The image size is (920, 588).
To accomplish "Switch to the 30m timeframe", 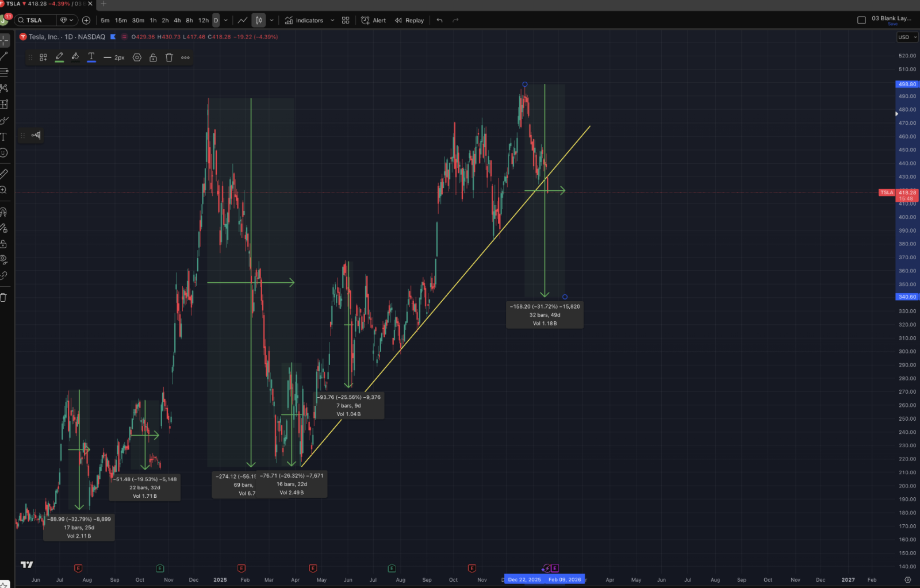I will click(138, 20).
